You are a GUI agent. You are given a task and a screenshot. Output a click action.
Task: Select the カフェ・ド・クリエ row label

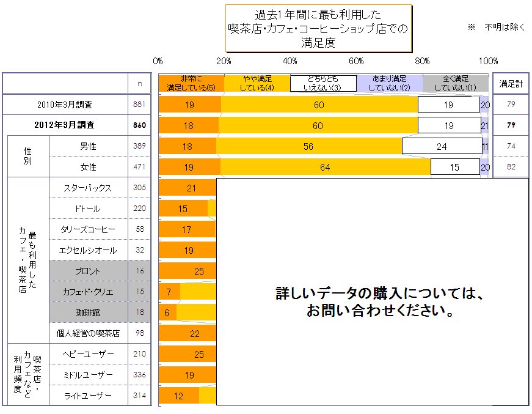click(x=88, y=292)
